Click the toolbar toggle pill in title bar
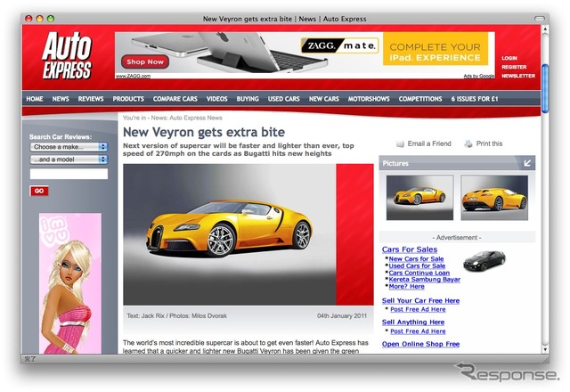Screen dimensions: 570x392 pyautogui.click(x=540, y=19)
